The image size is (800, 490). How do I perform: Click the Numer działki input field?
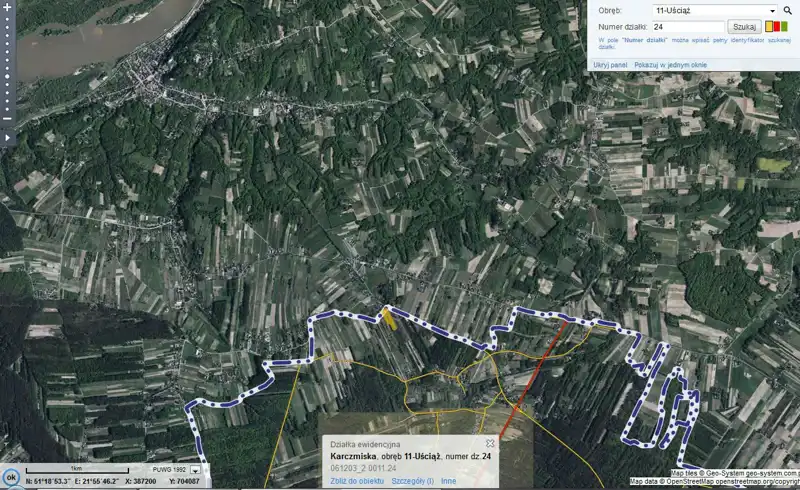tap(688, 27)
